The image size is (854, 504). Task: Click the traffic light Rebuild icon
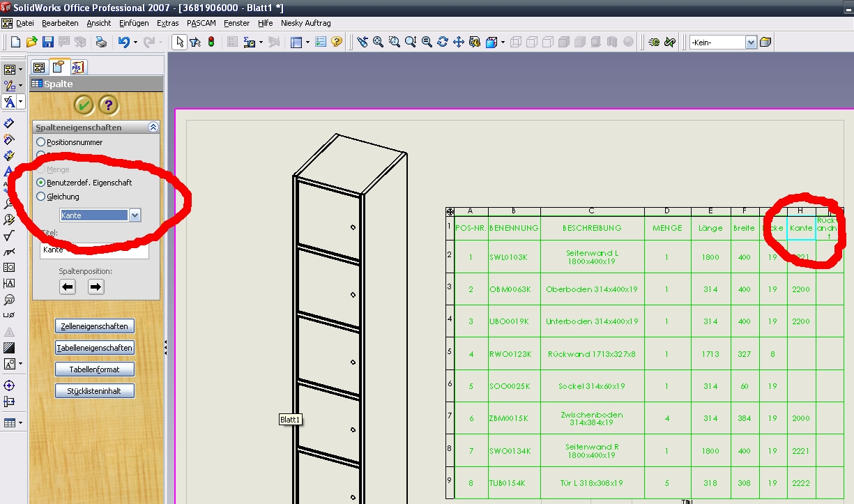point(211,42)
